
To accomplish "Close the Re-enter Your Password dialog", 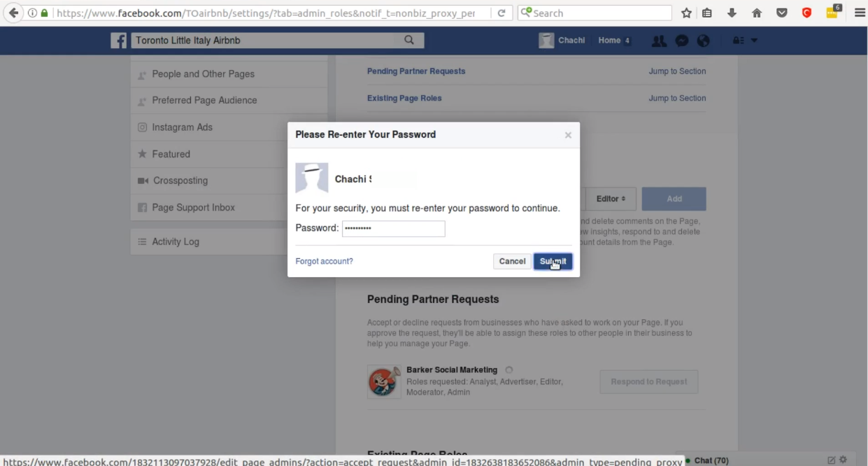I will click(568, 135).
